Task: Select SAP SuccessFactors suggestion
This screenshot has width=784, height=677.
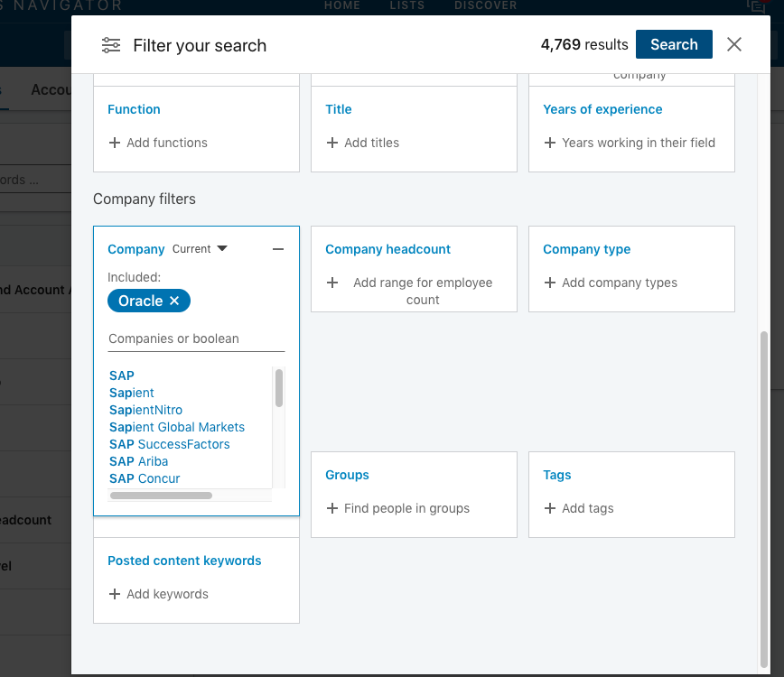Action: (170, 444)
